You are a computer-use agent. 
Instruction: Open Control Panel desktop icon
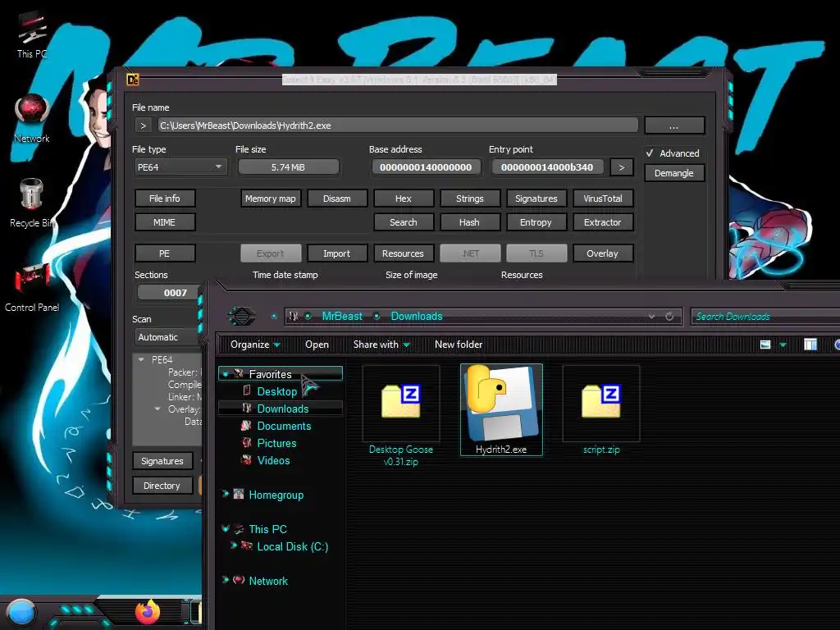[x=32, y=288]
